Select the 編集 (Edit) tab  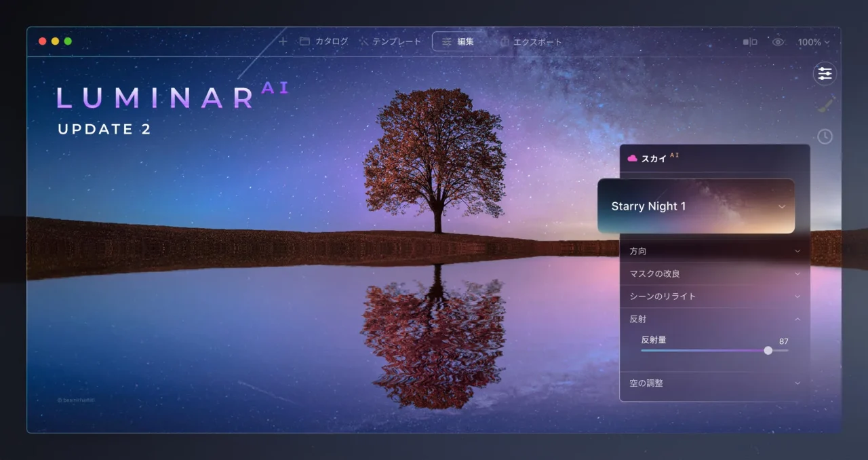tap(458, 41)
